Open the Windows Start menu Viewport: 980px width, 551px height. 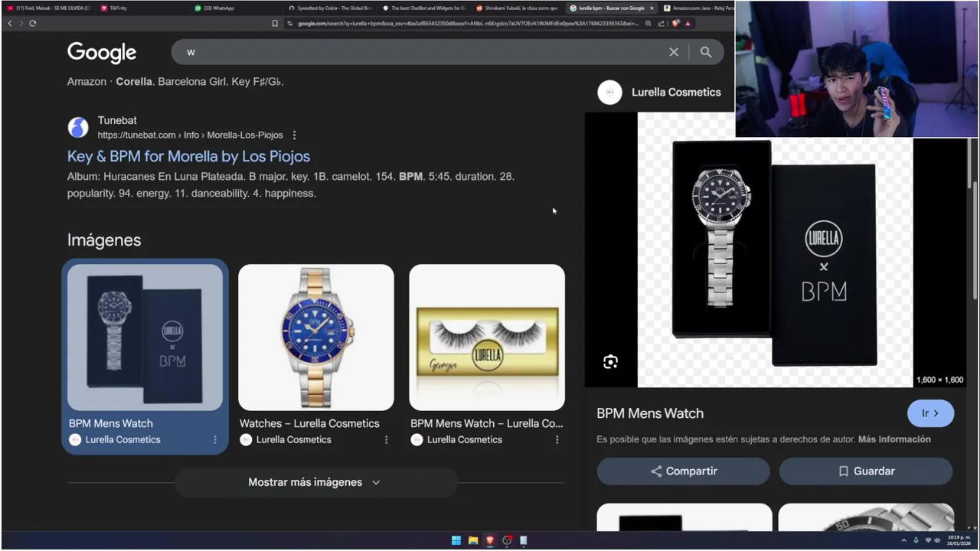456,540
